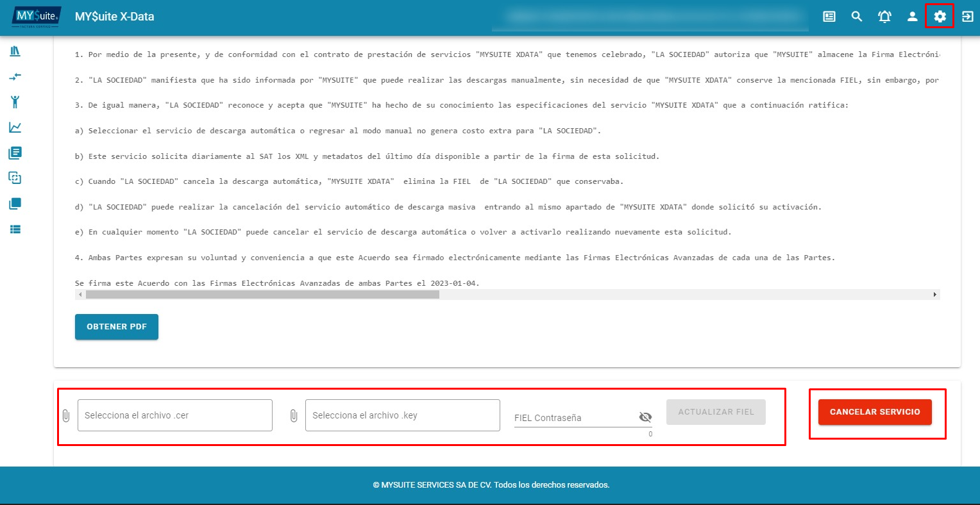Open the user profile icon
The image size is (980, 505).
click(x=912, y=17)
